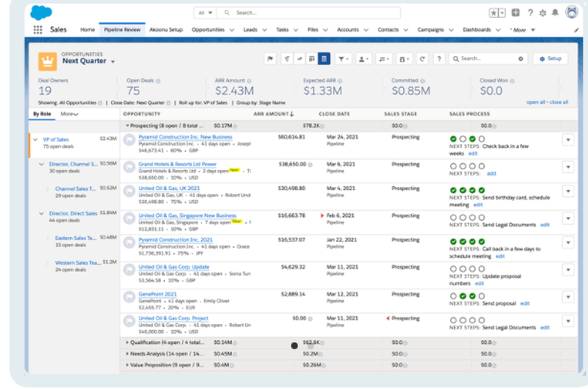Click the global Search field
The height and width of the screenshot is (389, 588).
309,13
